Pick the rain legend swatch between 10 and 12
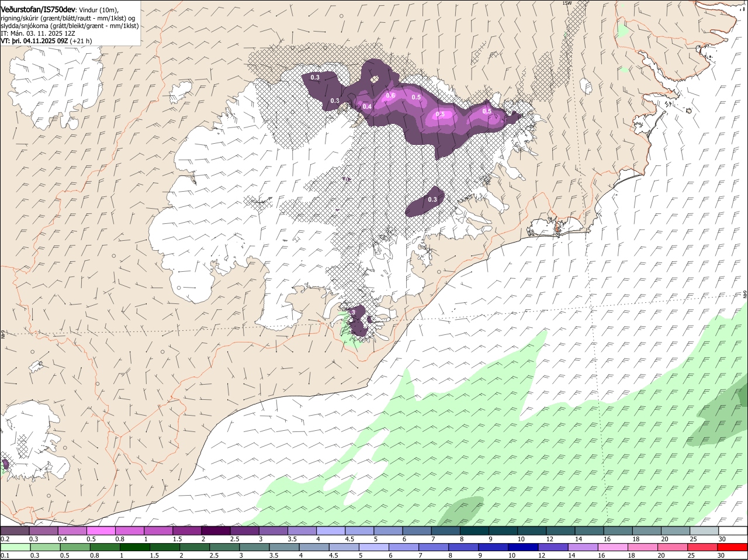 [x=524, y=547]
